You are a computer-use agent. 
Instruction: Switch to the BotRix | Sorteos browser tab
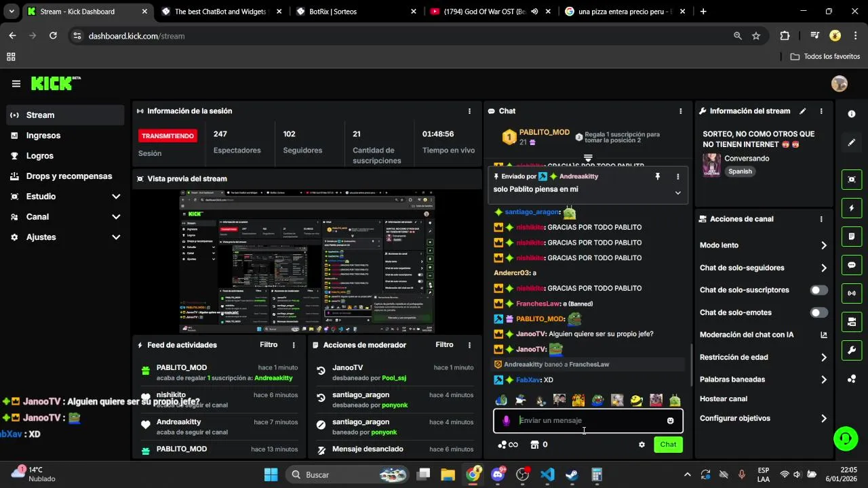click(356, 12)
